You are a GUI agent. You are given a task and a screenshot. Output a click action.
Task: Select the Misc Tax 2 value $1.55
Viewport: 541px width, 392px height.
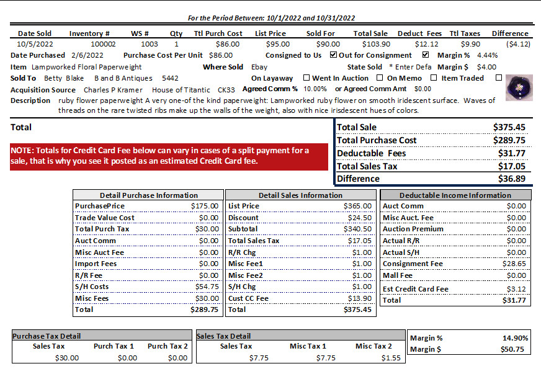click(391, 358)
